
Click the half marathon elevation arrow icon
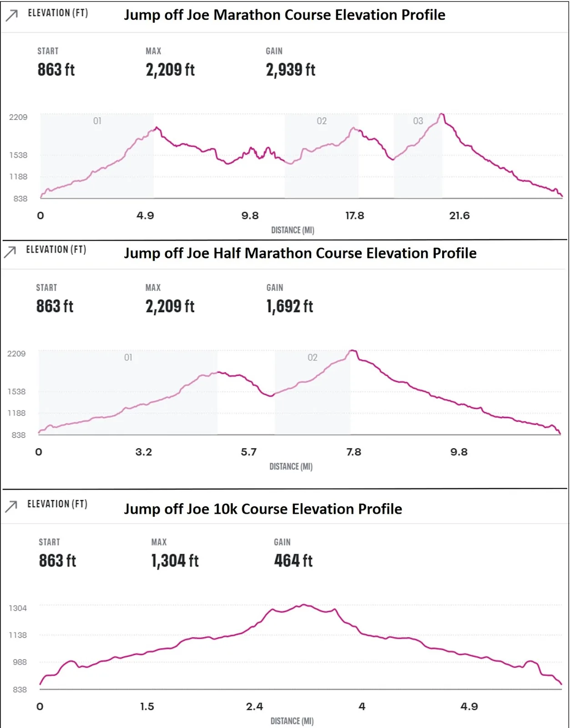[x=10, y=252]
